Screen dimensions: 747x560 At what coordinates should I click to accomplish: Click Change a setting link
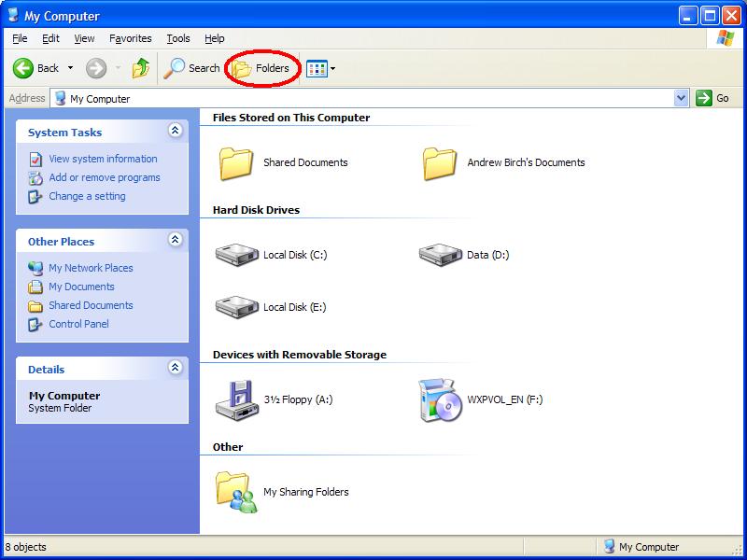pos(87,196)
